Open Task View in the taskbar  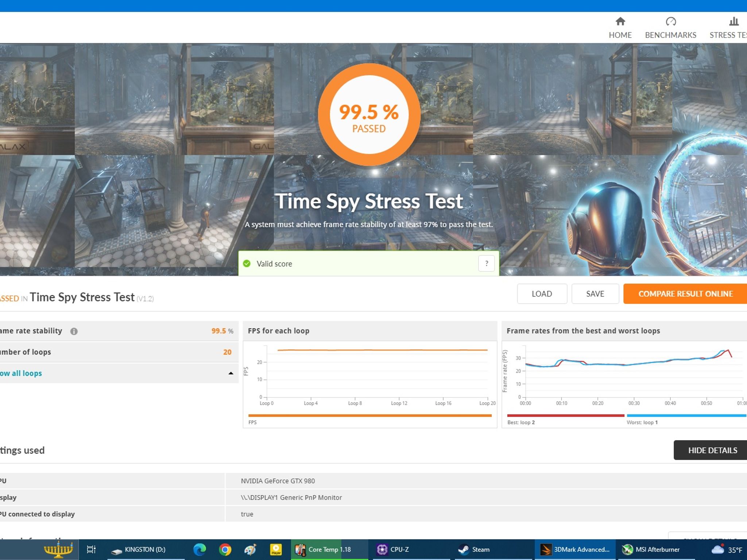pos(91,549)
